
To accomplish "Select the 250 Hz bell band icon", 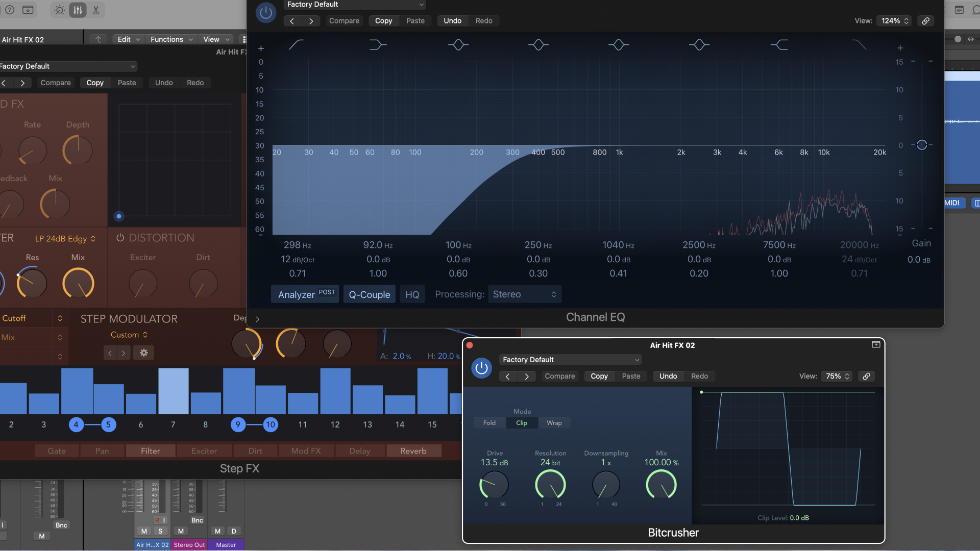I will coord(538,45).
